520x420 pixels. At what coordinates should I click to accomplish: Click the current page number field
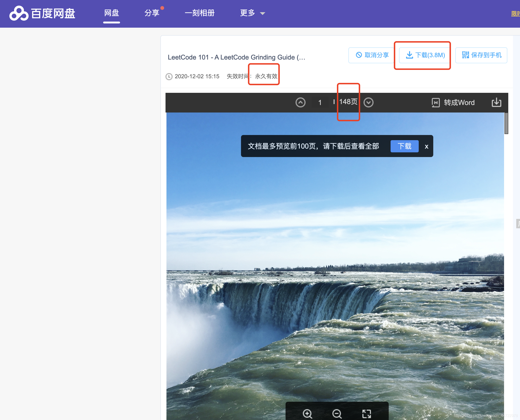pyautogui.click(x=320, y=102)
